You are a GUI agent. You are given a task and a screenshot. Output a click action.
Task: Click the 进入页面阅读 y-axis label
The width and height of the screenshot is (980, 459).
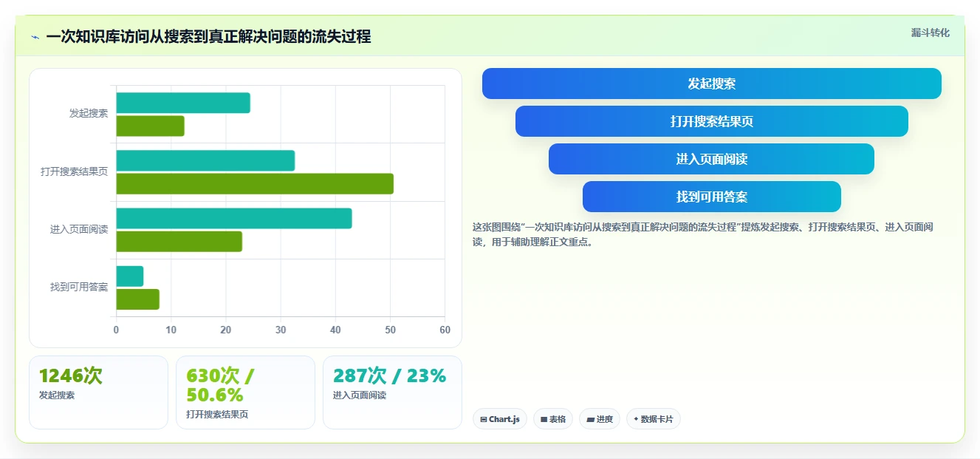(x=79, y=229)
